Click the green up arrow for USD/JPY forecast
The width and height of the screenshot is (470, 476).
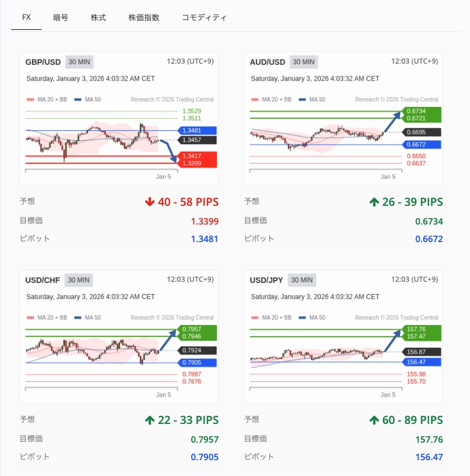coord(374,420)
